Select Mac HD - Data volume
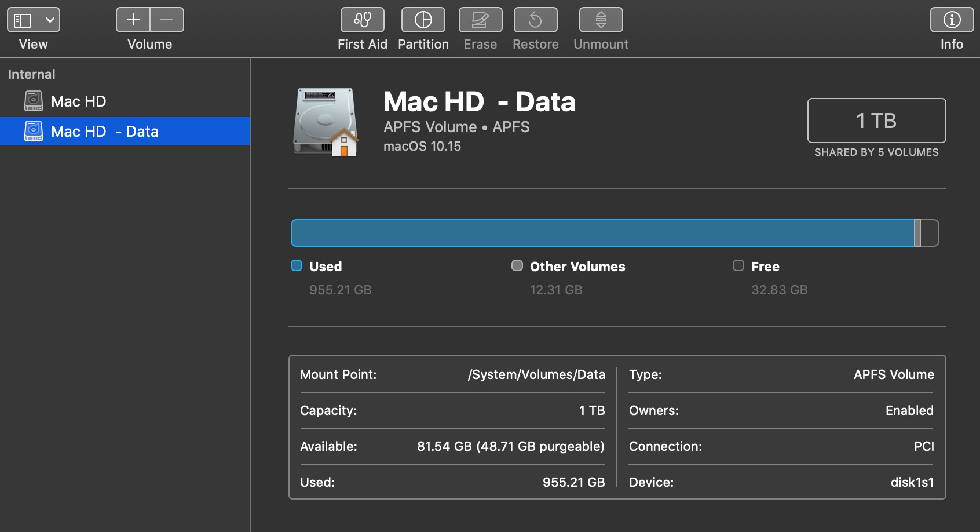Image resolution: width=980 pixels, height=532 pixels. pos(104,132)
